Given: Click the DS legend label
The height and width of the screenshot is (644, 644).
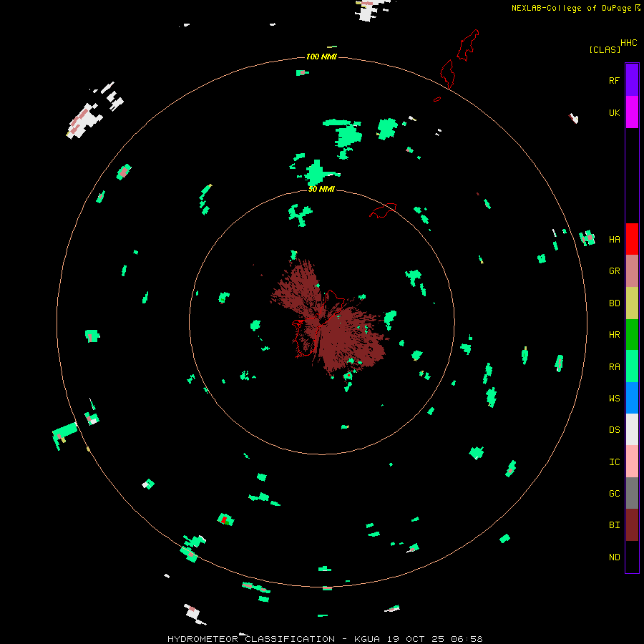Looking at the screenshot, I should 614,430.
